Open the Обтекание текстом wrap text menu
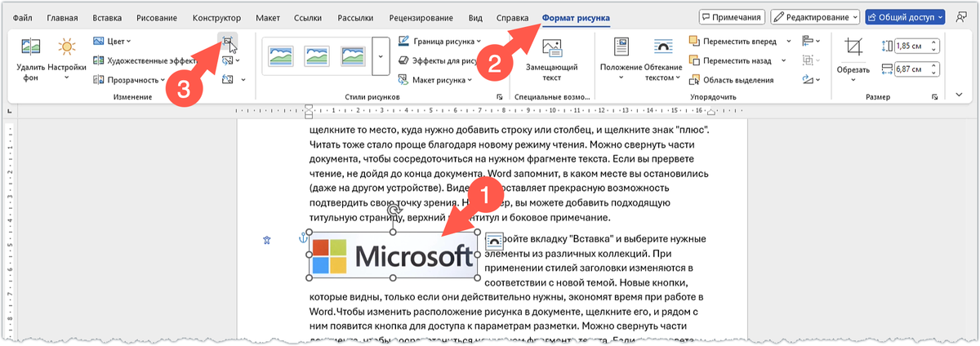The width and height of the screenshot is (980, 346). coord(662,60)
